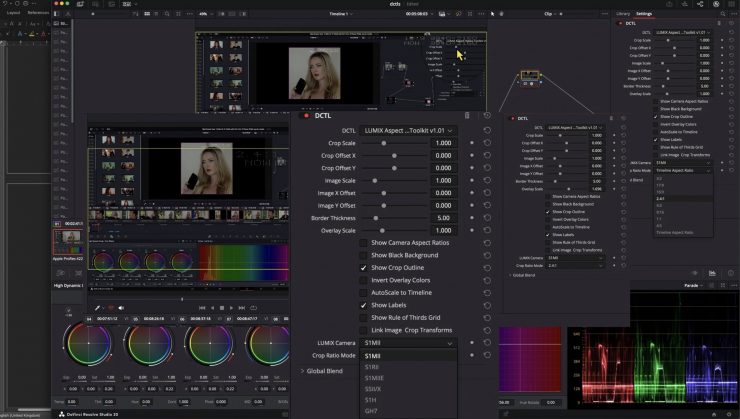Image resolution: width=740 pixels, height=419 pixels.
Task: Open the LUMIX Camera dropdown showing S1MII
Action: [x=409, y=343]
